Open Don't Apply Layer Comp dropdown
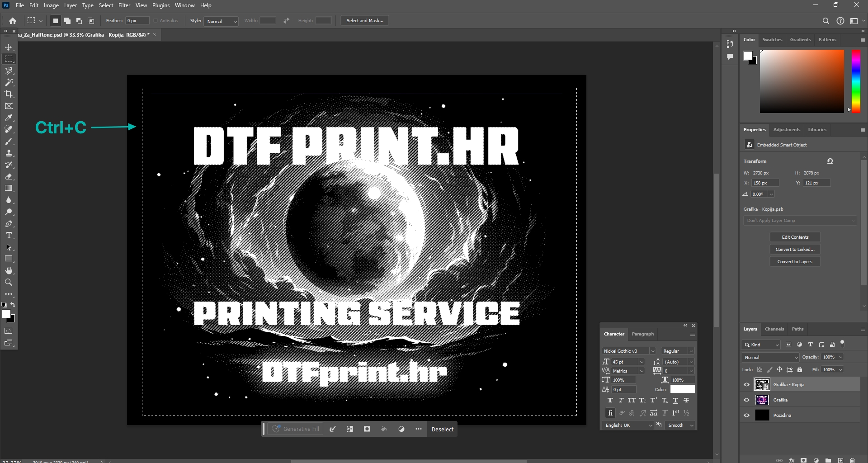868x463 pixels. coord(800,221)
